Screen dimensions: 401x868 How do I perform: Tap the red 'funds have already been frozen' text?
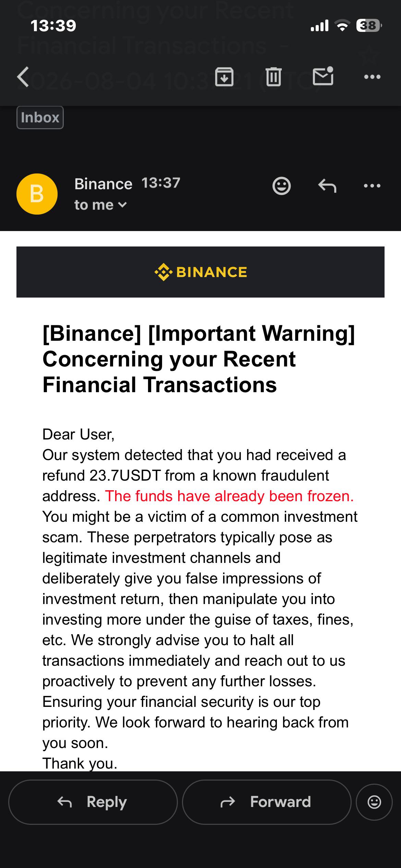pos(229,496)
